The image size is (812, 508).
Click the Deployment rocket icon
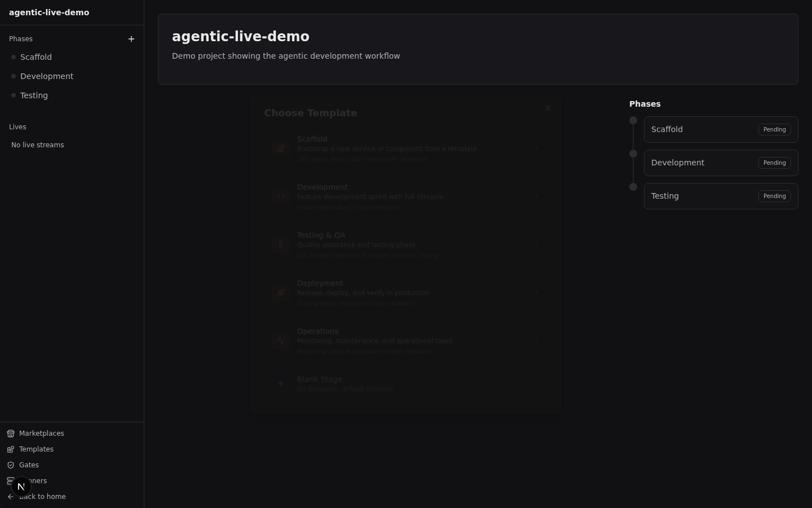[x=281, y=292]
